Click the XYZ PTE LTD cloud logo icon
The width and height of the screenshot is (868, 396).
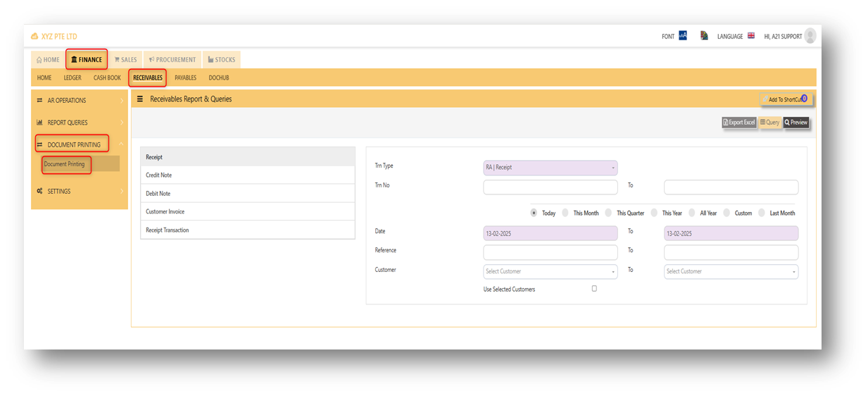tap(34, 37)
